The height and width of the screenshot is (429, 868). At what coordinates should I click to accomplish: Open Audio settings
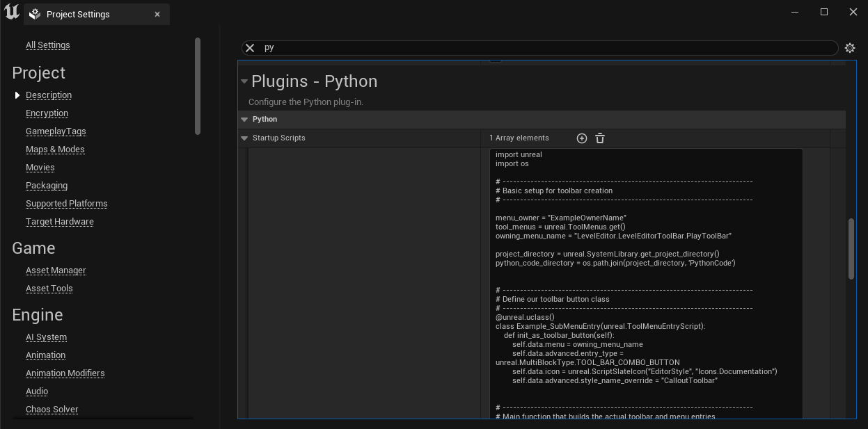37,391
